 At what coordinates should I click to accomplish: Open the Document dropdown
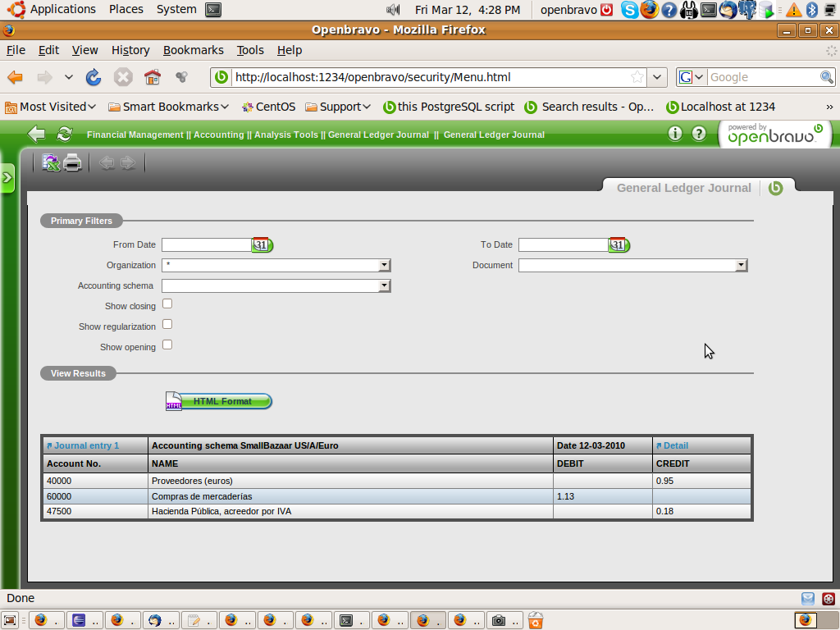[x=633, y=265]
